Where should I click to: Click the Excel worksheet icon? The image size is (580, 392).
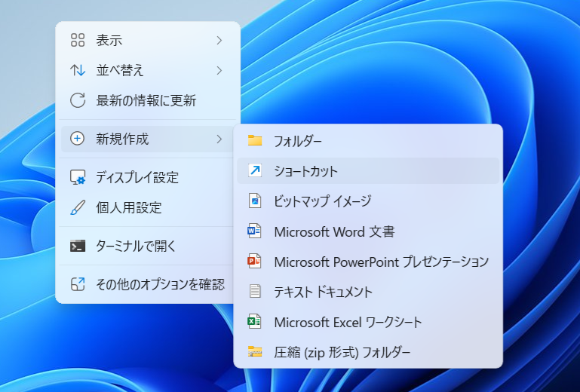point(254,322)
